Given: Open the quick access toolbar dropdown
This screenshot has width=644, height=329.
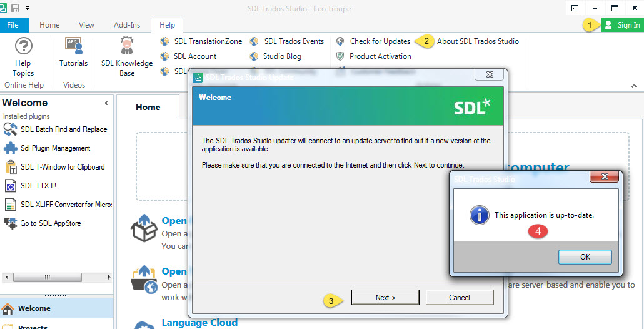Looking at the screenshot, I should [x=27, y=8].
